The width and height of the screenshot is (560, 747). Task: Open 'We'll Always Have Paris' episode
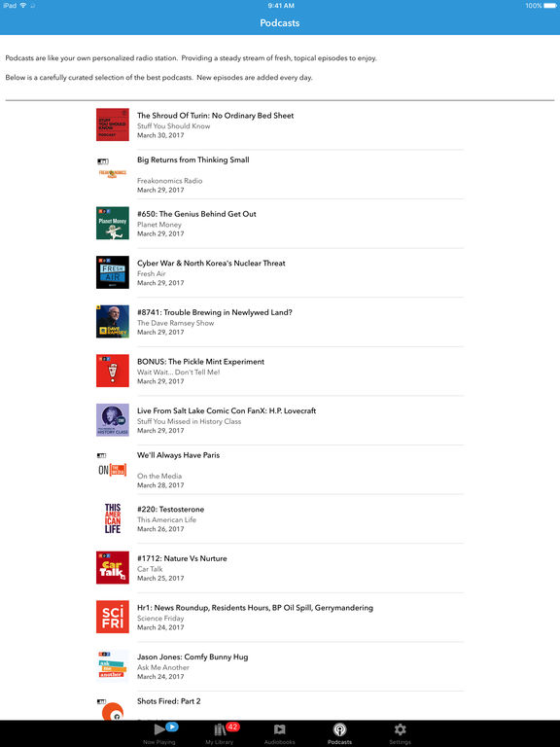coord(178,455)
